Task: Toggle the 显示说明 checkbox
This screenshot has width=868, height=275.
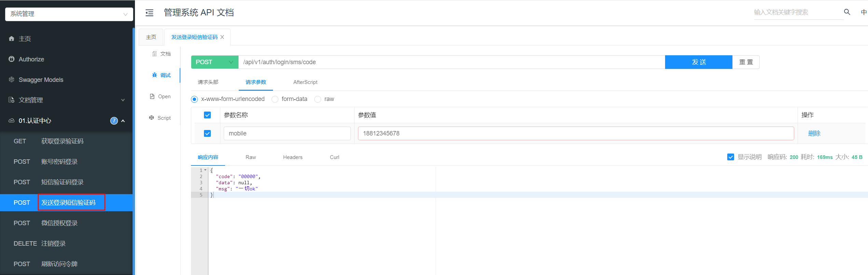Action: coord(731,157)
